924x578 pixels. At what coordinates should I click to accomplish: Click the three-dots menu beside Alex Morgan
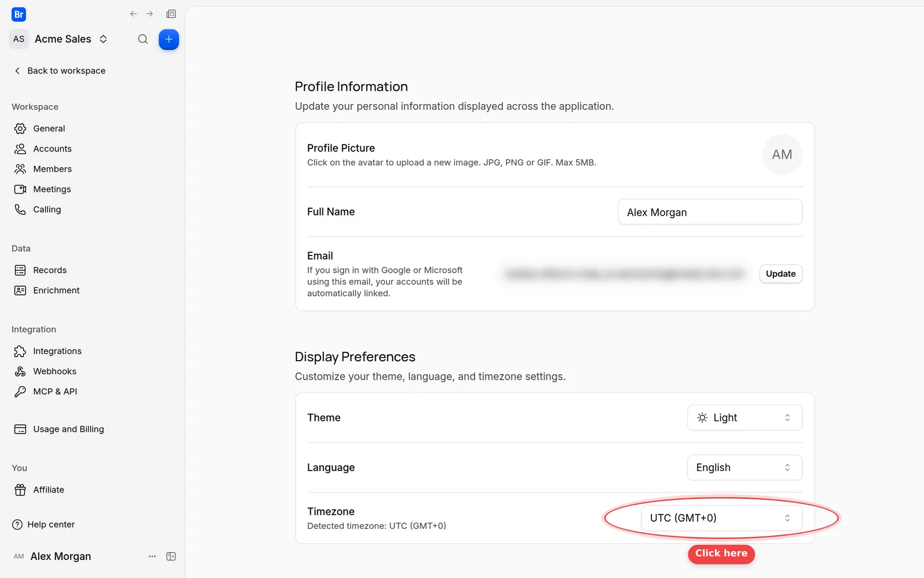point(152,557)
